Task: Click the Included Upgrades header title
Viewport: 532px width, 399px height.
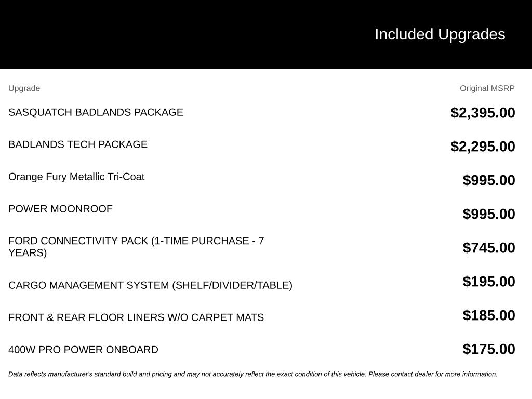Action: coord(440,35)
